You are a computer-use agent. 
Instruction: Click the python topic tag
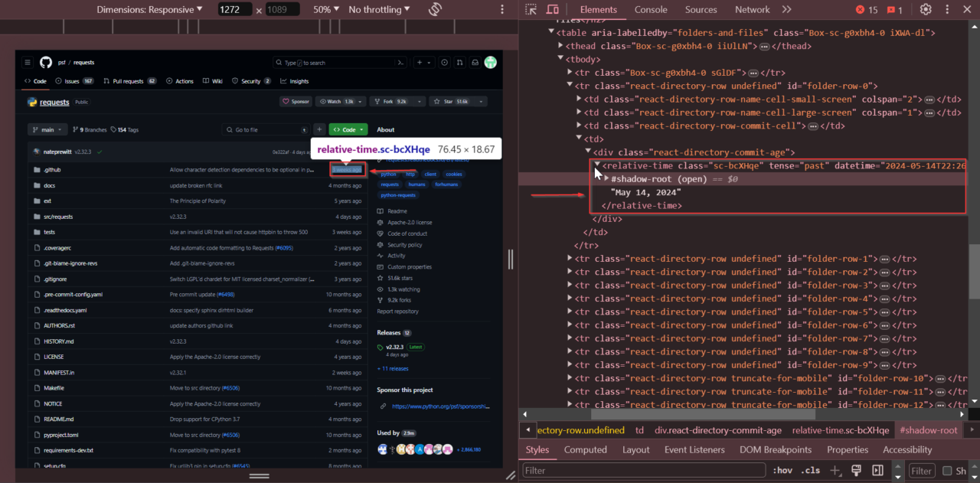(388, 175)
